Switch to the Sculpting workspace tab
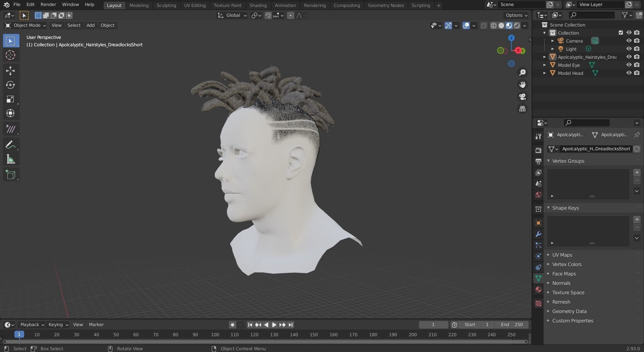The height and width of the screenshot is (352, 644). (166, 5)
